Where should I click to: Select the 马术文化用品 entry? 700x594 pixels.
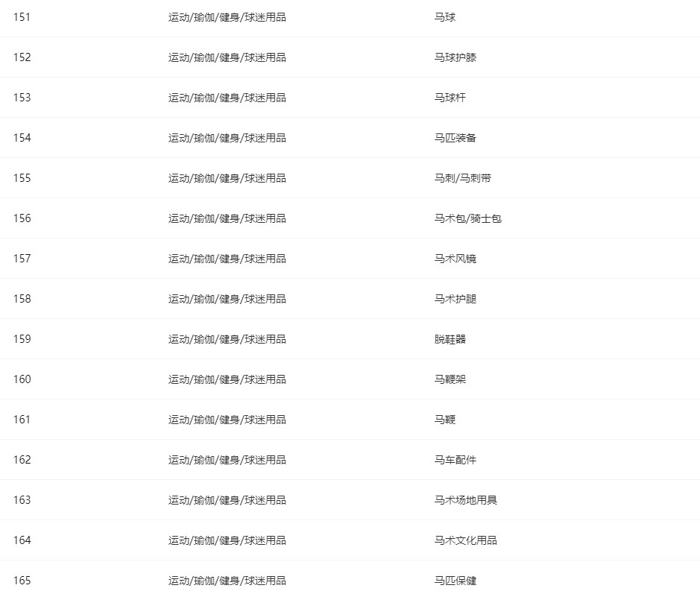pyautogui.click(x=466, y=540)
